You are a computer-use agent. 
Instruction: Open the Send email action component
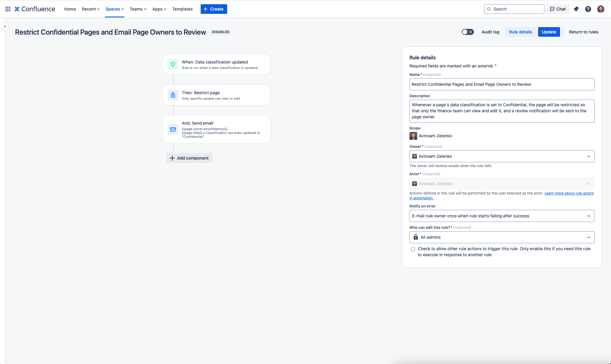pos(217,129)
